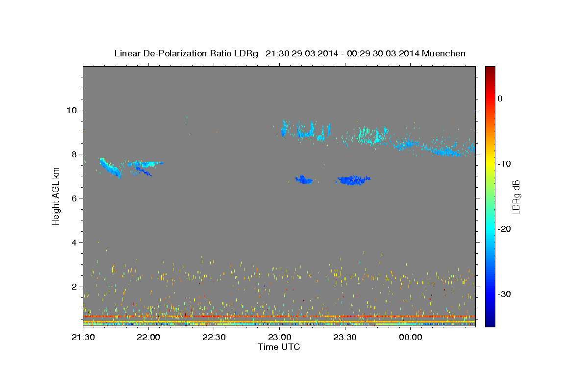The width and height of the screenshot is (588, 392).
Task: Click the red horizontal band near ground level
Action: tap(279, 317)
